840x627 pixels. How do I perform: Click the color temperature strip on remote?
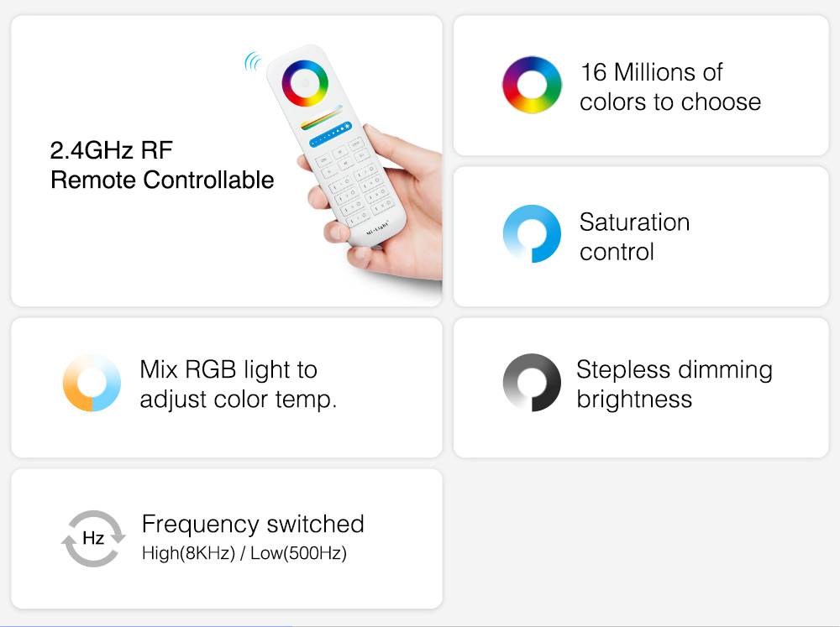(x=322, y=118)
